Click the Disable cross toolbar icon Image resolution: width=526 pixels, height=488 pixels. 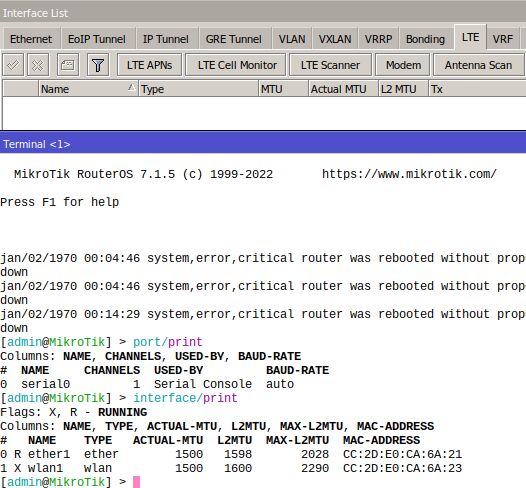click(38, 65)
